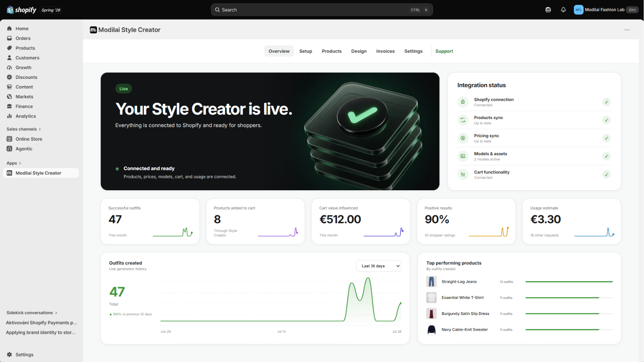Click the Products sync refresh icon
Image resolution: width=644 pixels, height=362 pixels.
click(463, 120)
